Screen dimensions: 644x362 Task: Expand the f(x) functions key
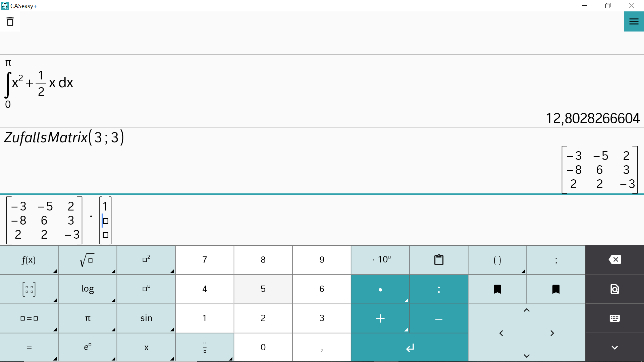(x=29, y=260)
